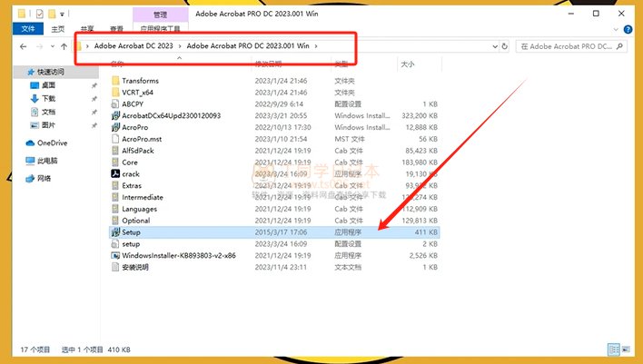Select 此电脑 in the sidebar
The width and height of the screenshot is (643, 364).
(49, 160)
